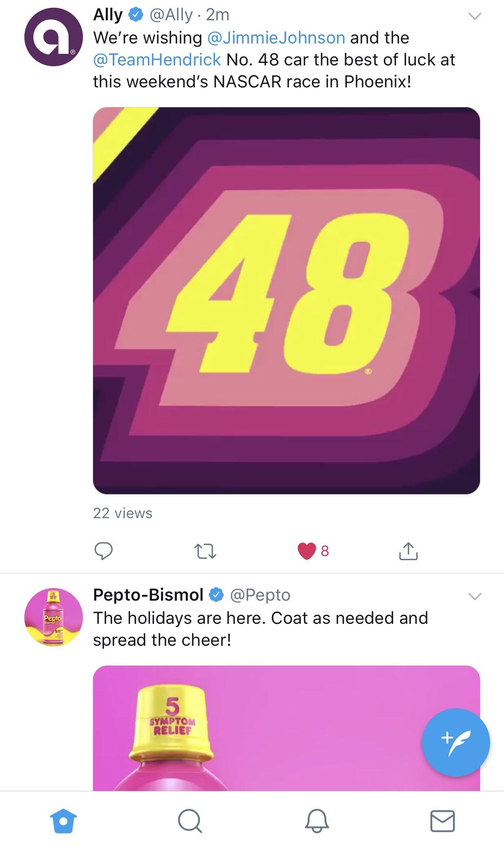Image resolution: width=504 pixels, height=851 pixels.
Task: Open @JimmieJohnson's profile link
Action: [276, 38]
